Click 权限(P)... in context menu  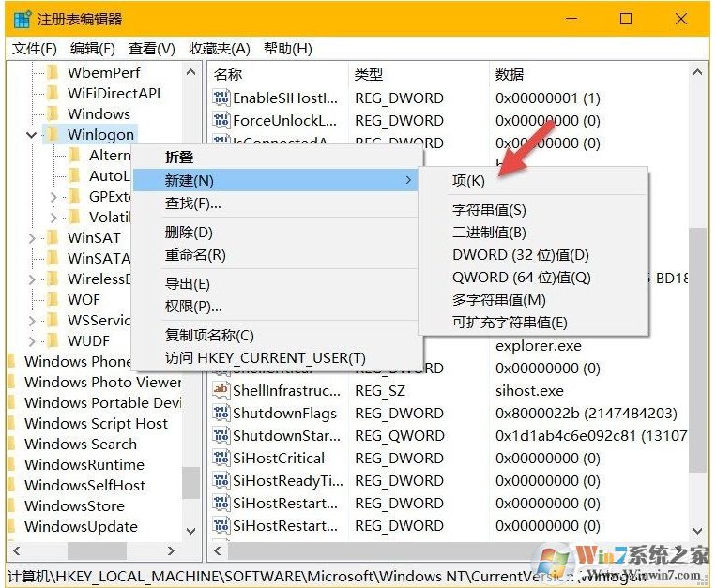coord(193,306)
